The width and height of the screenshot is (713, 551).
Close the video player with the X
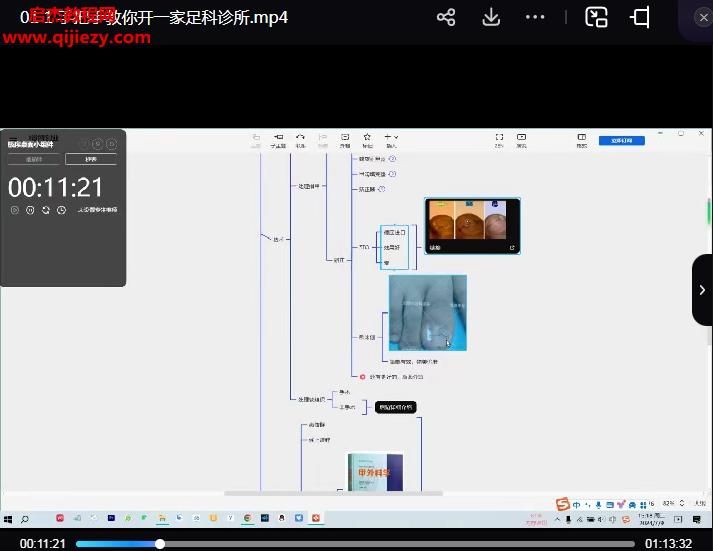(703, 18)
